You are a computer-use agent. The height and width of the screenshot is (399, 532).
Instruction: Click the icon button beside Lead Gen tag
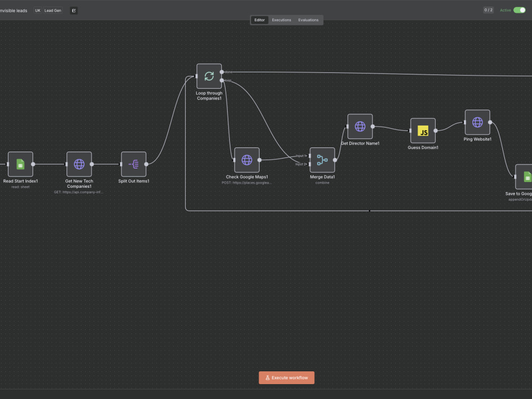point(73,11)
